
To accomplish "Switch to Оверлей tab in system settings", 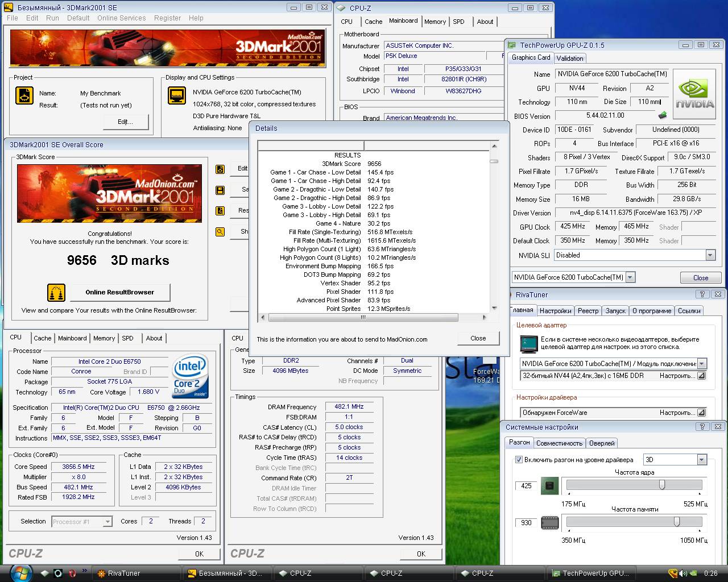I will [602, 443].
